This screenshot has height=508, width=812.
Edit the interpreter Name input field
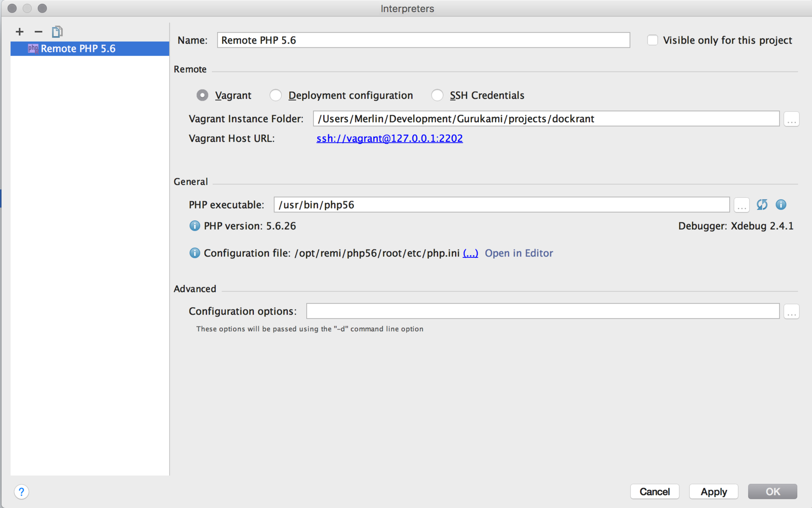pos(422,40)
